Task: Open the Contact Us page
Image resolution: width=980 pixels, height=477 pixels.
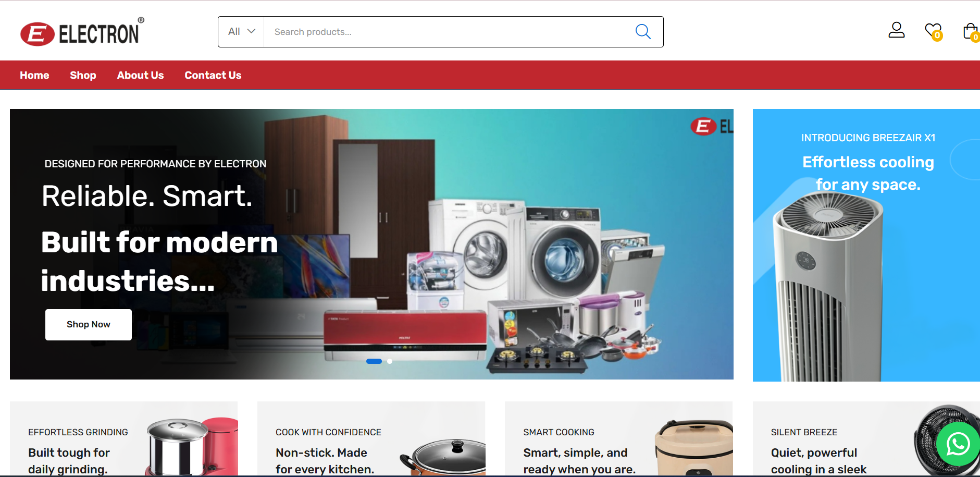Action: [x=213, y=75]
